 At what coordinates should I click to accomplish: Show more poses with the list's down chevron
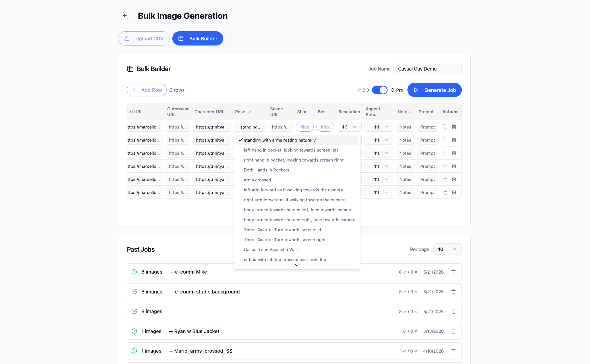click(x=297, y=265)
